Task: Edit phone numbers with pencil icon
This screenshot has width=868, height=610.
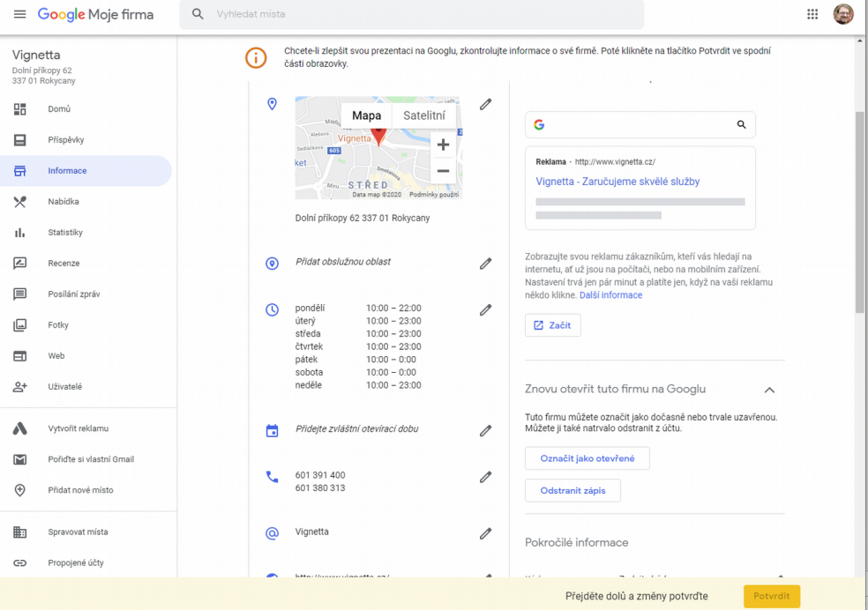Action: pos(485,477)
